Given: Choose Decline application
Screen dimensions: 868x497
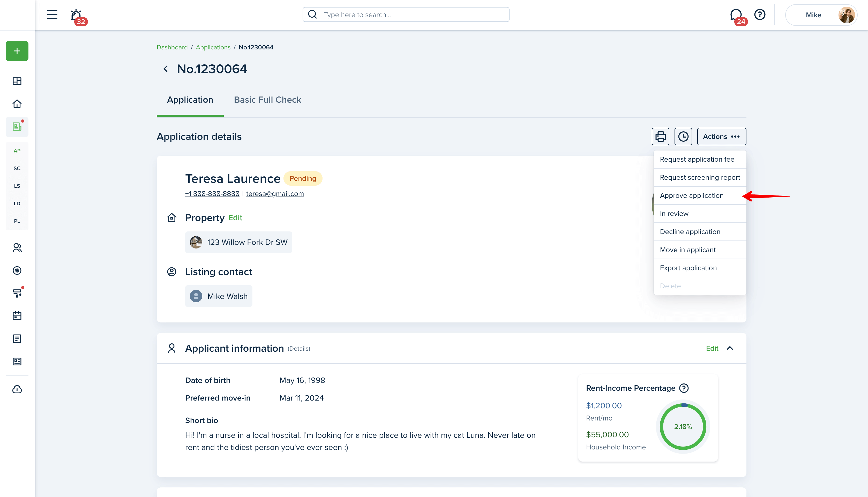Looking at the screenshot, I should (700, 232).
